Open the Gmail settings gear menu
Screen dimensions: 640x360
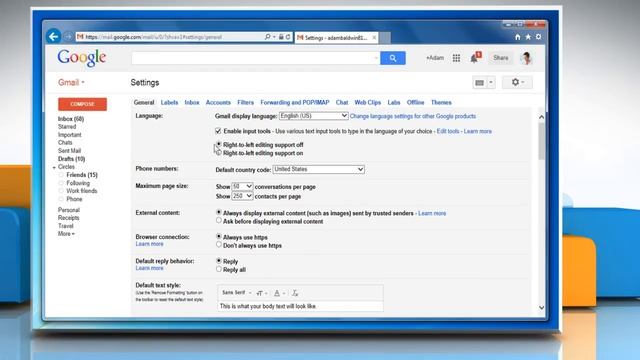(518, 82)
